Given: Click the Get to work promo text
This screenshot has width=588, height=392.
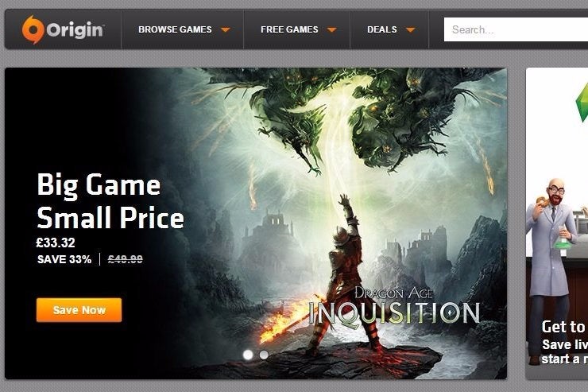Looking at the screenshot, I should pos(564,327).
